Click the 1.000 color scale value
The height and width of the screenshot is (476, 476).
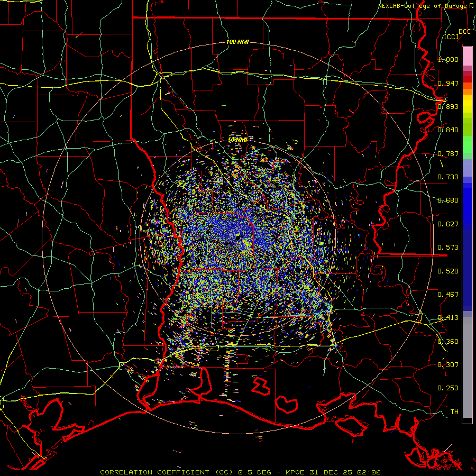click(448, 59)
